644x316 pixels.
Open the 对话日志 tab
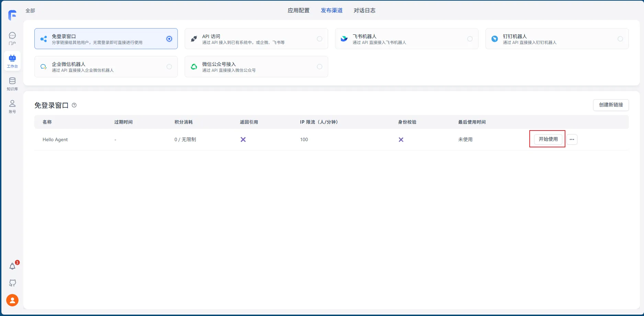point(365,10)
